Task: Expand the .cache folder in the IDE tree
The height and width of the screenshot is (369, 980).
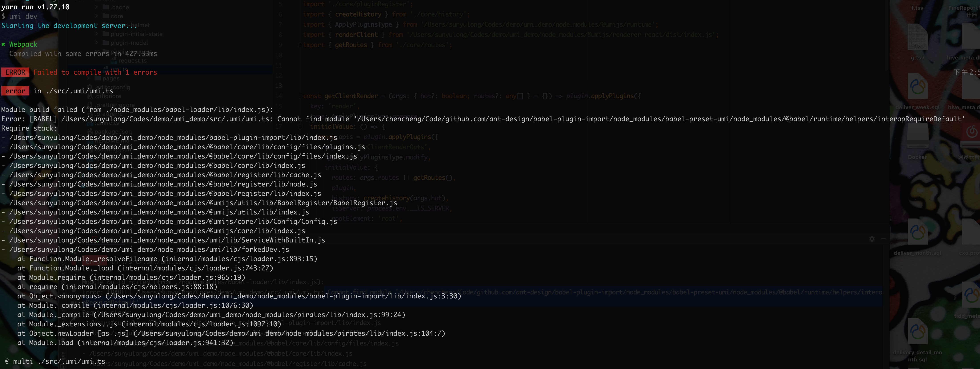Action: pyautogui.click(x=97, y=7)
